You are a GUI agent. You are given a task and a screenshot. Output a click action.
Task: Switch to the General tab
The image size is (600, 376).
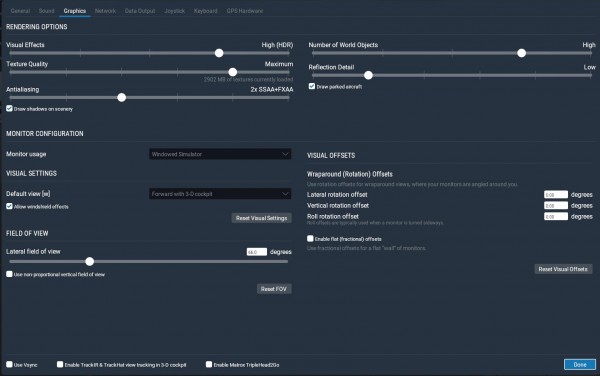tap(20, 11)
